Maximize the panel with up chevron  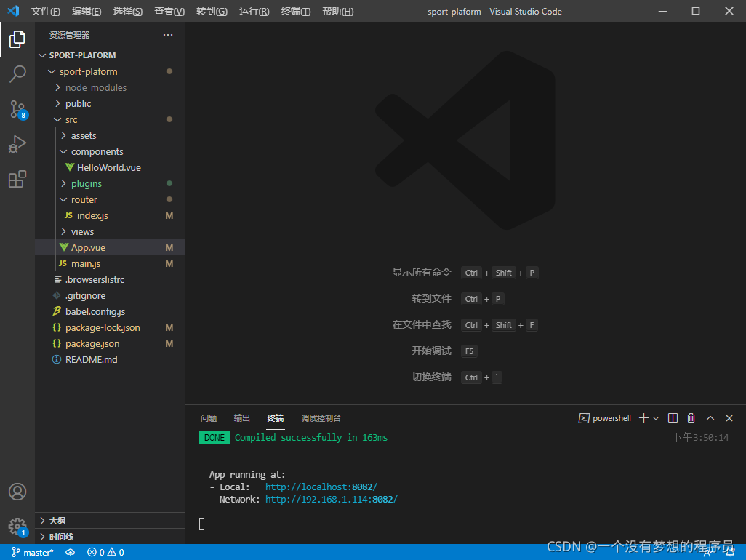[x=710, y=417]
